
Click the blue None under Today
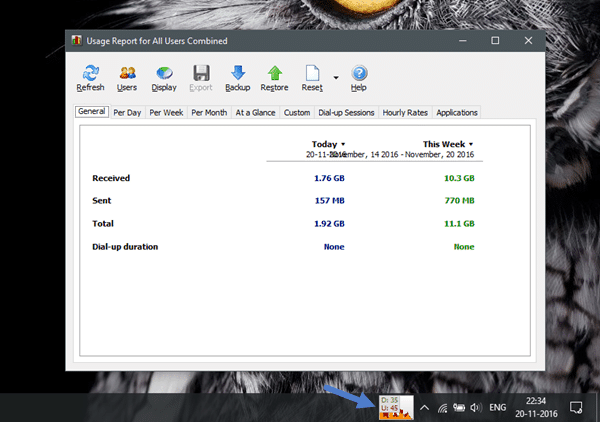pyautogui.click(x=334, y=247)
